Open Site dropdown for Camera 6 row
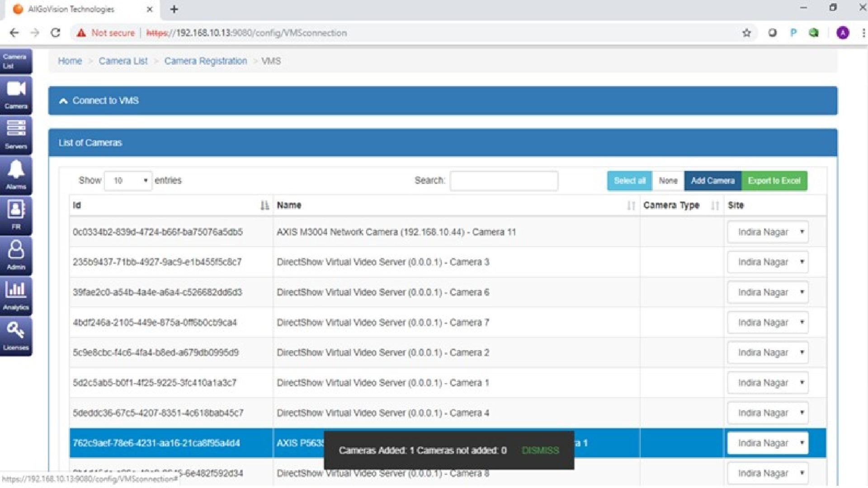 tap(768, 292)
